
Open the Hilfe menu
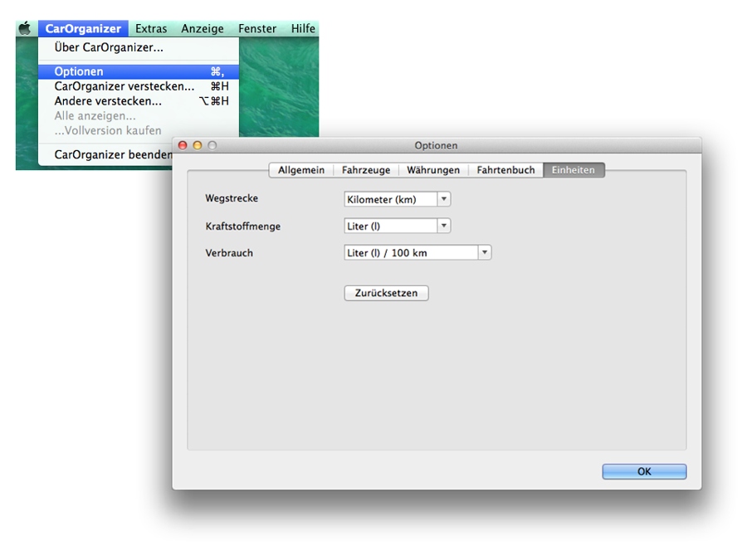(303, 28)
